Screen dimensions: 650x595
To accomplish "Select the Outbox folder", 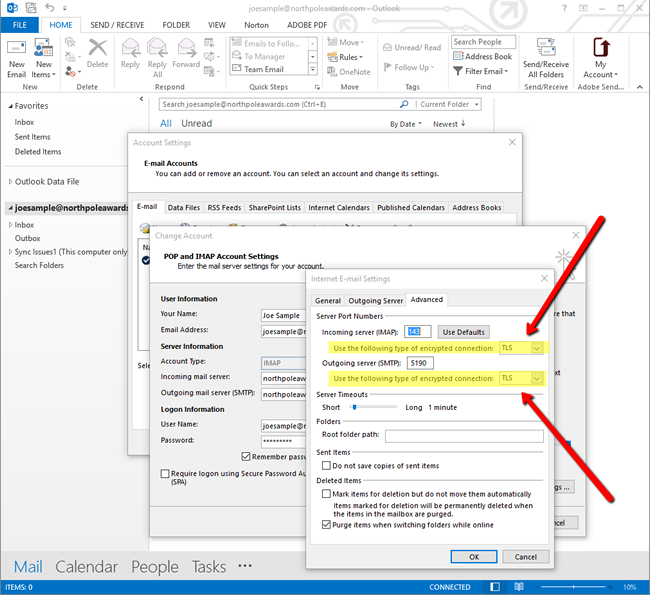I will [27, 238].
